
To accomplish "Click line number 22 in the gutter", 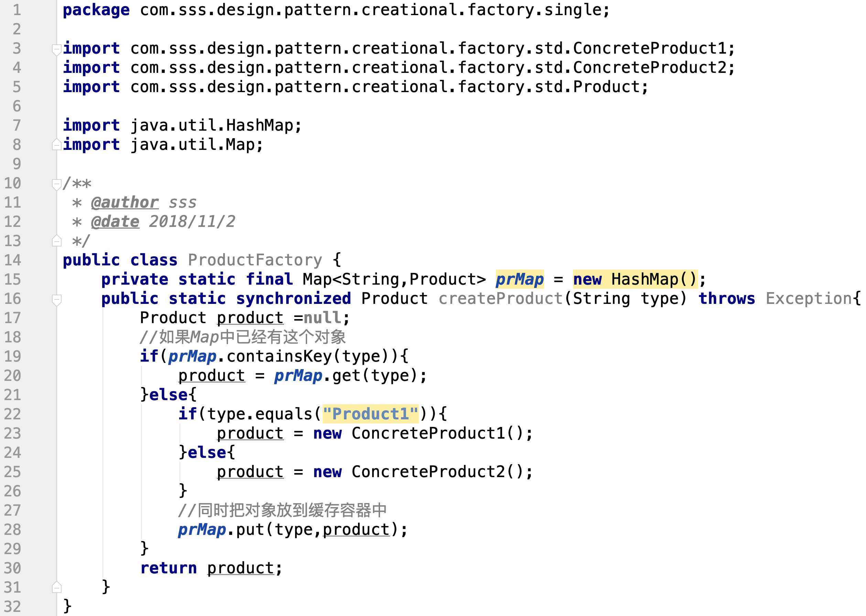I will [x=12, y=414].
